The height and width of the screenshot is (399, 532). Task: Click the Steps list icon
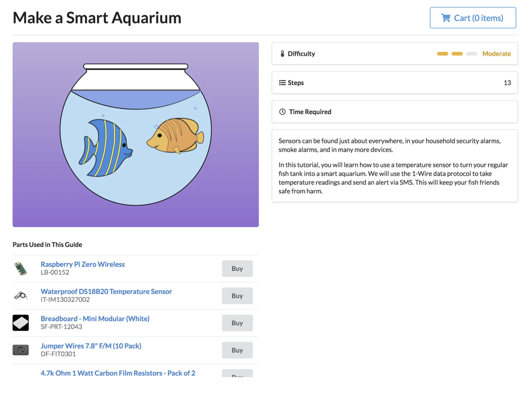click(x=282, y=83)
